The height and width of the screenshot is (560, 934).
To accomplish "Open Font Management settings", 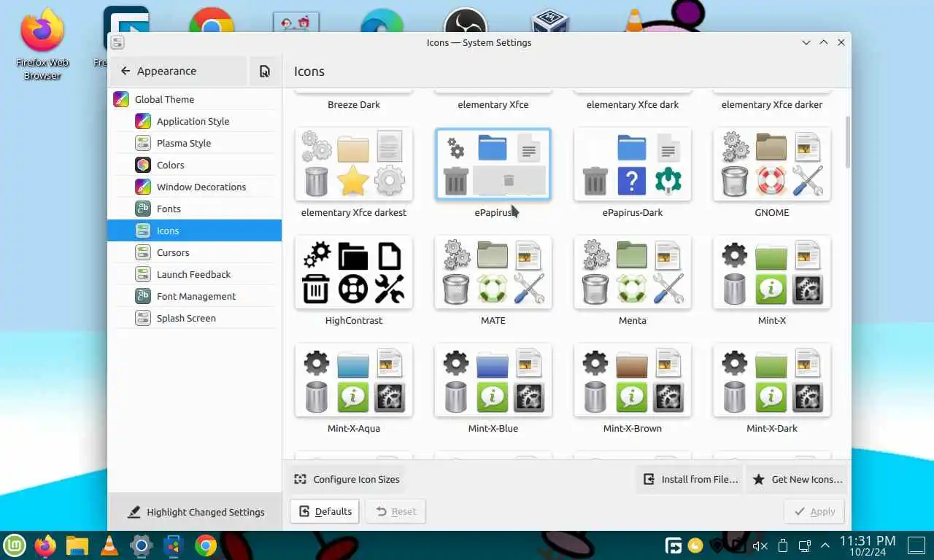I will pos(194,296).
